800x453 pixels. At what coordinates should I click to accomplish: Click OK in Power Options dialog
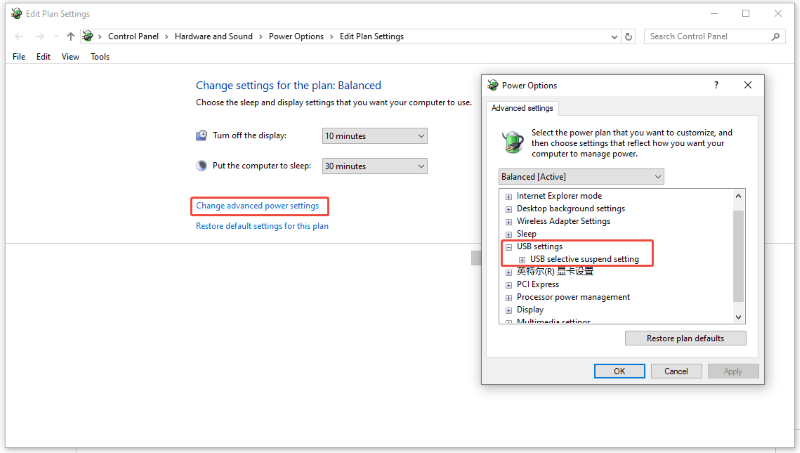pyautogui.click(x=619, y=371)
